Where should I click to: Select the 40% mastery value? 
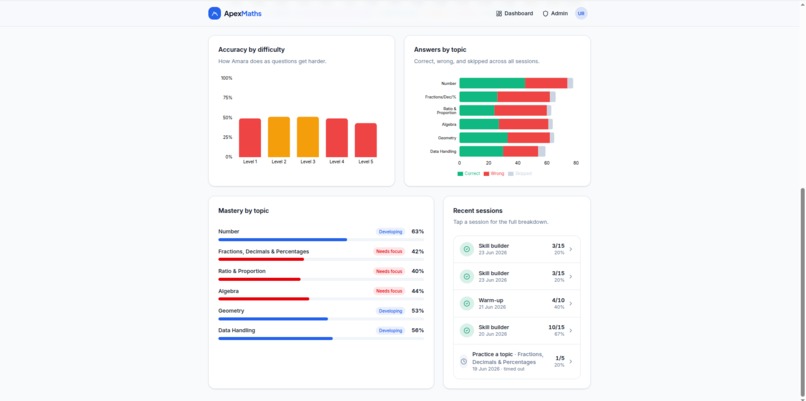pyautogui.click(x=418, y=271)
